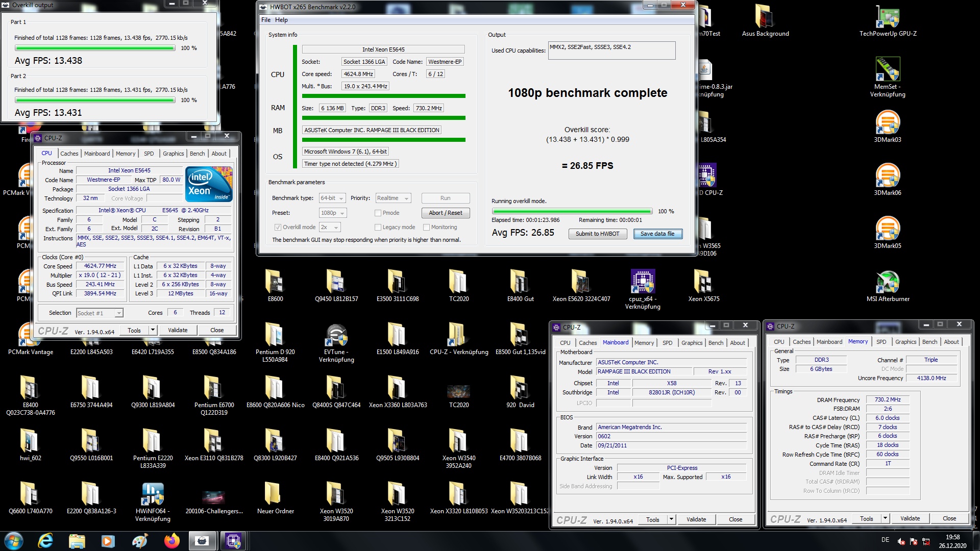Enable Monitoring checkbox
The image size is (980, 551).
pos(426,228)
